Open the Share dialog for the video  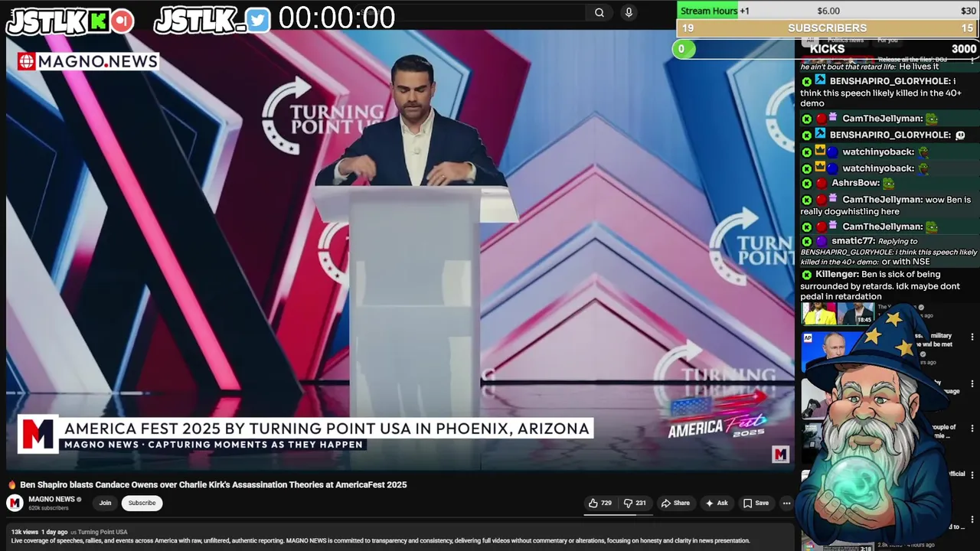pos(675,503)
